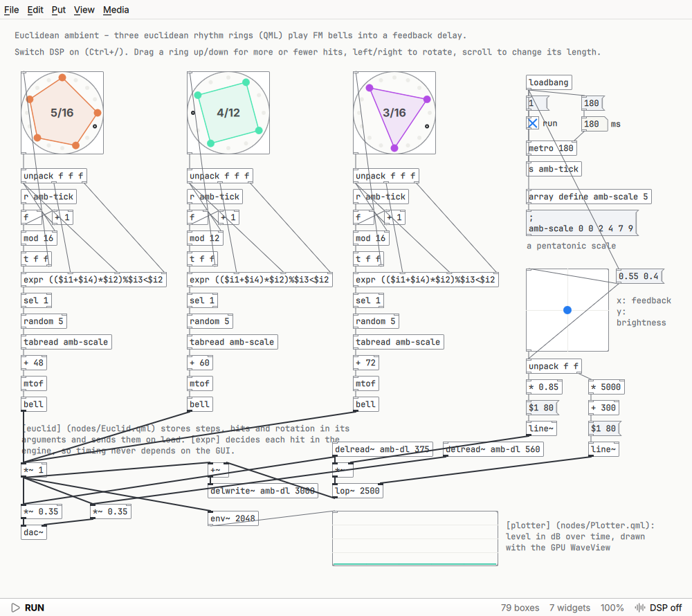This screenshot has height=616, width=692.
Task: Open the Edit menu
Action: click(35, 10)
